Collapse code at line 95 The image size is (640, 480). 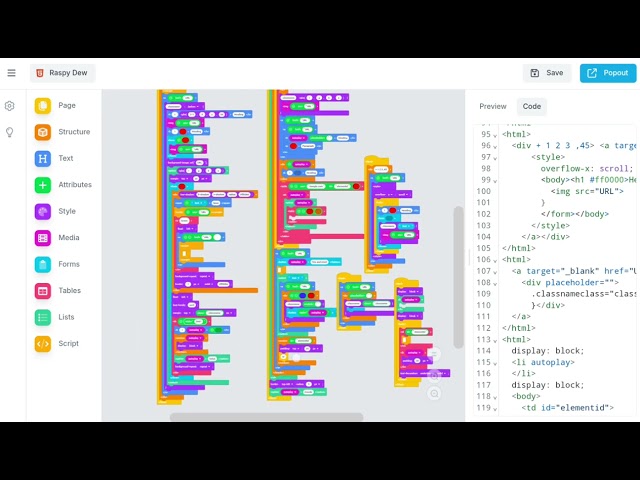pyautogui.click(x=495, y=135)
